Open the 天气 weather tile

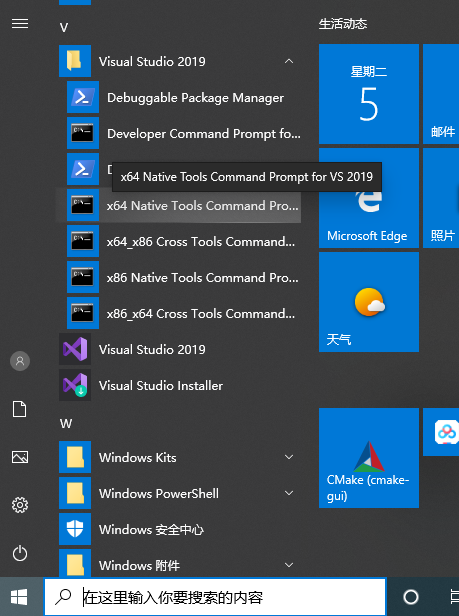[x=369, y=302]
